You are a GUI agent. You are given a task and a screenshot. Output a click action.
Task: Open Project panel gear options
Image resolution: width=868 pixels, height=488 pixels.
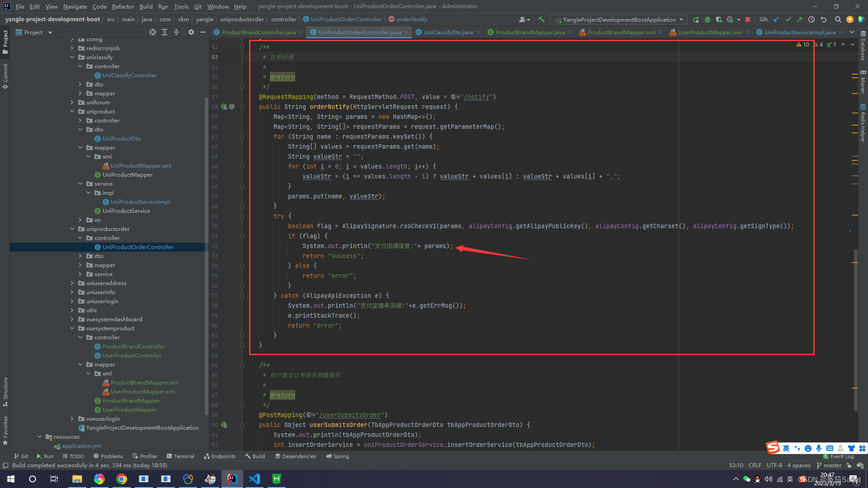(191, 32)
